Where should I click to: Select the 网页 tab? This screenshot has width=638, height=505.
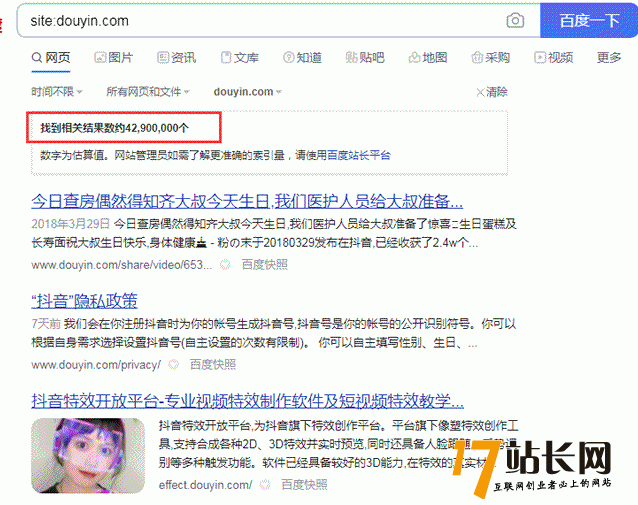point(51,58)
